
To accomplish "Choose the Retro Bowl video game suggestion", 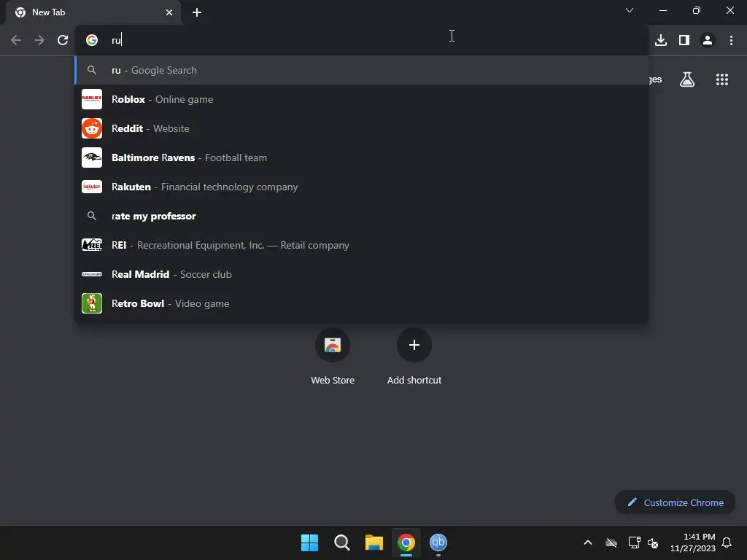I will [362, 303].
